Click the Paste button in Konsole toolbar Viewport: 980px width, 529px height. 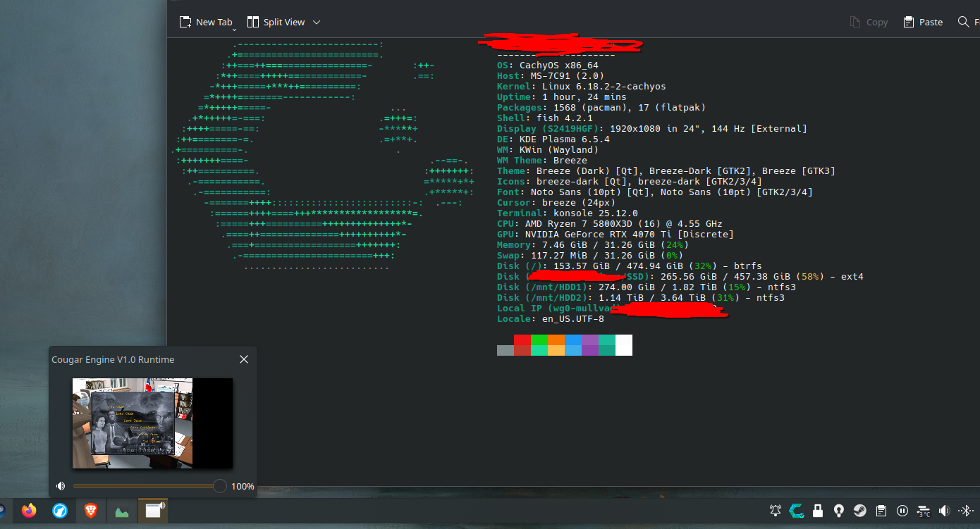923,22
